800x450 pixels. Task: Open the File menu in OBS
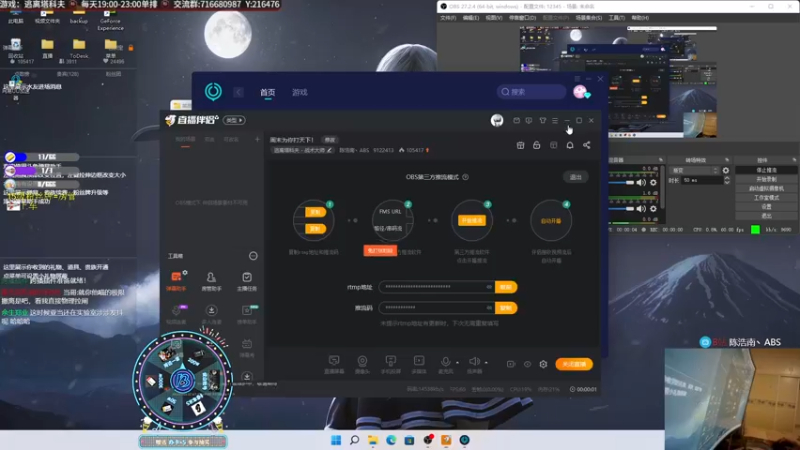tap(447, 18)
